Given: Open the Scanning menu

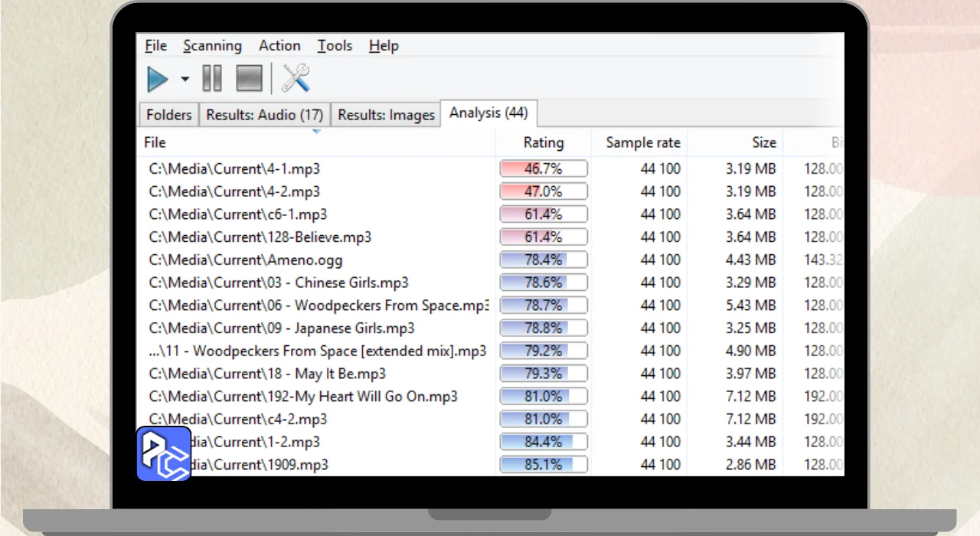Looking at the screenshot, I should point(212,46).
